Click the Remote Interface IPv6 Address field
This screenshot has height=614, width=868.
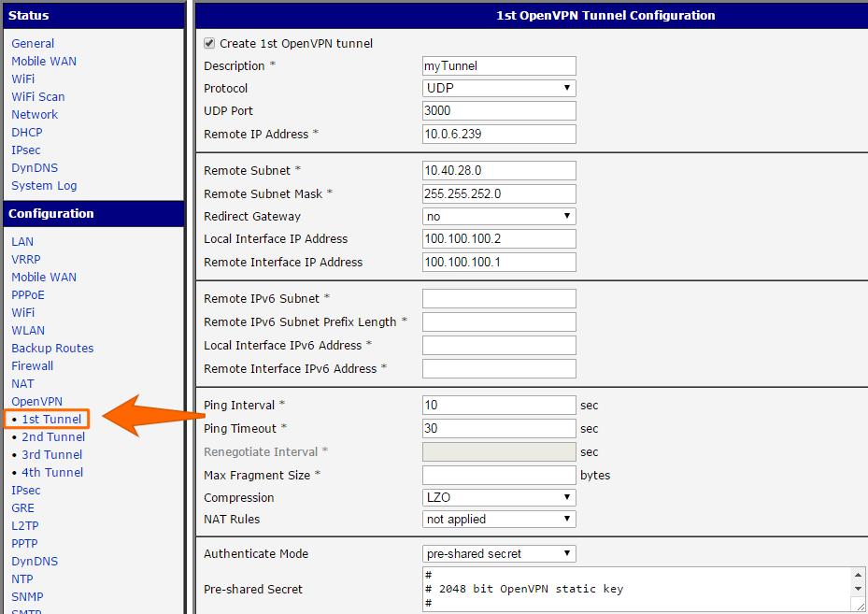(499, 369)
